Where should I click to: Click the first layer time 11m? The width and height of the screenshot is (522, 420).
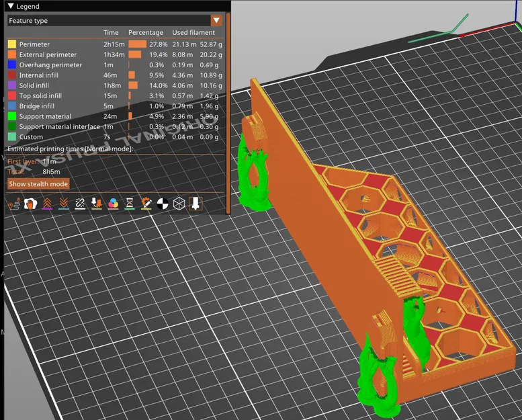[49, 161]
